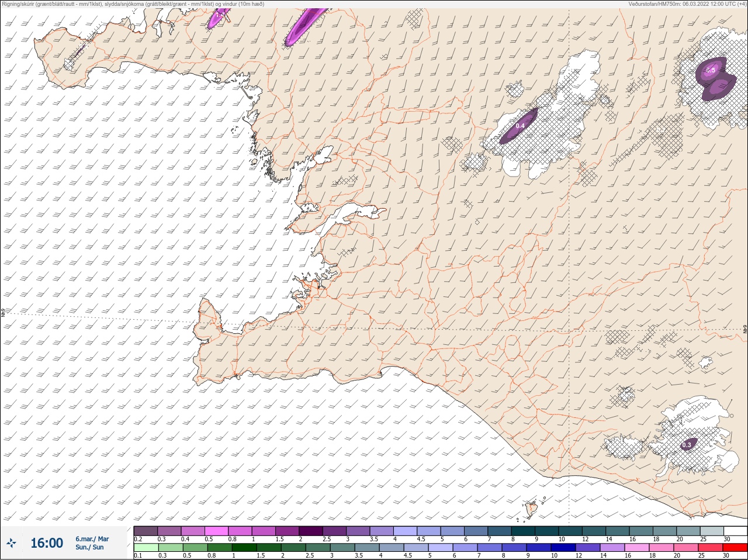Click the pink 18 rain legend swatch
Screen dimensions: 748x560
[661, 548]
